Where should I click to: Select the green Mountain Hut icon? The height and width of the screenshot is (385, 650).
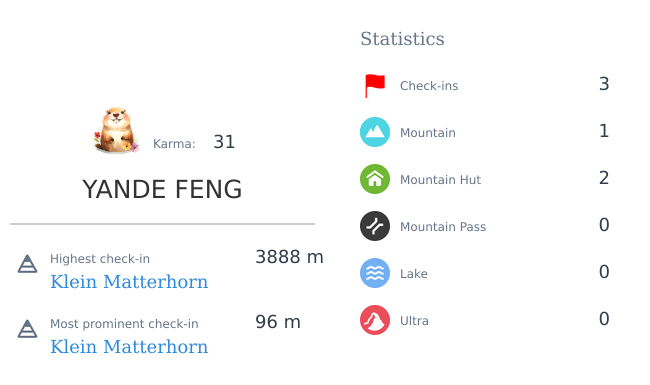[x=375, y=179]
